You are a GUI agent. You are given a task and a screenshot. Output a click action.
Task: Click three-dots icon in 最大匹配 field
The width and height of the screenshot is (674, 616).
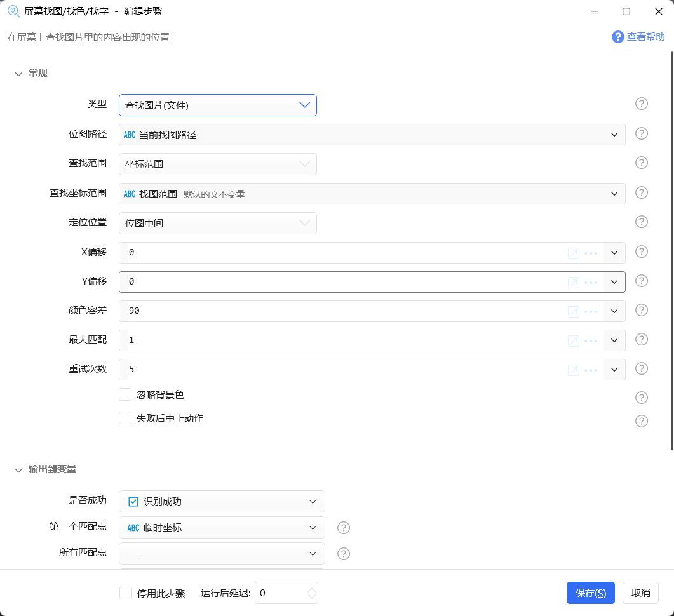591,340
